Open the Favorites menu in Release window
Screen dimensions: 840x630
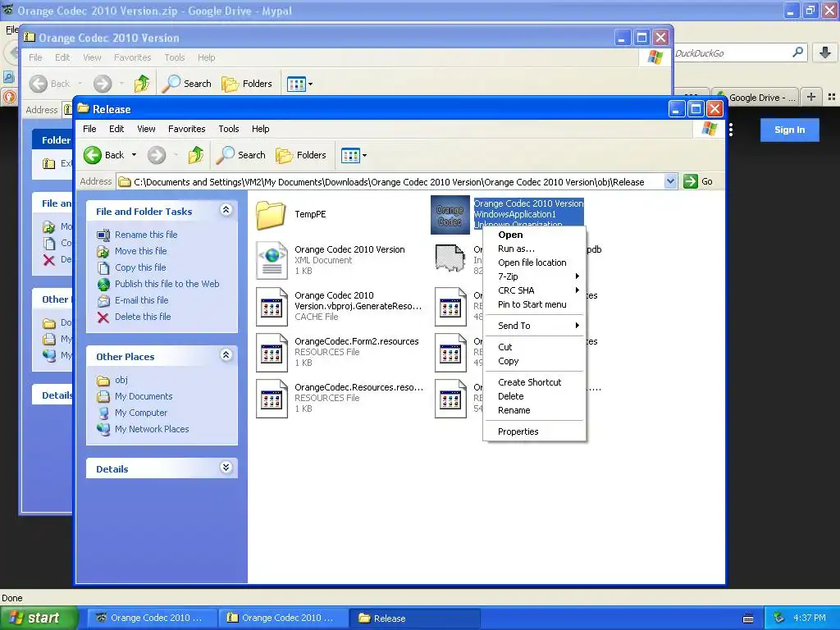(x=186, y=129)
